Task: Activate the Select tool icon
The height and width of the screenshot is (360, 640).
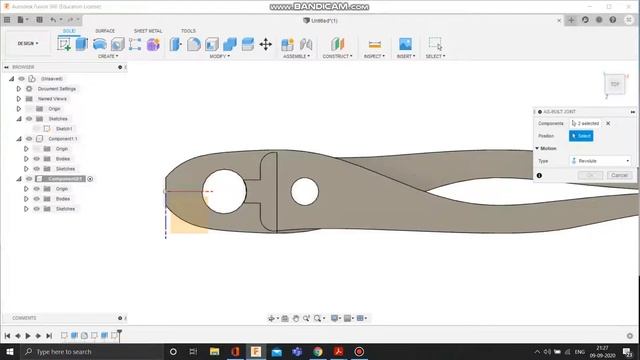Action: point(435,44)
